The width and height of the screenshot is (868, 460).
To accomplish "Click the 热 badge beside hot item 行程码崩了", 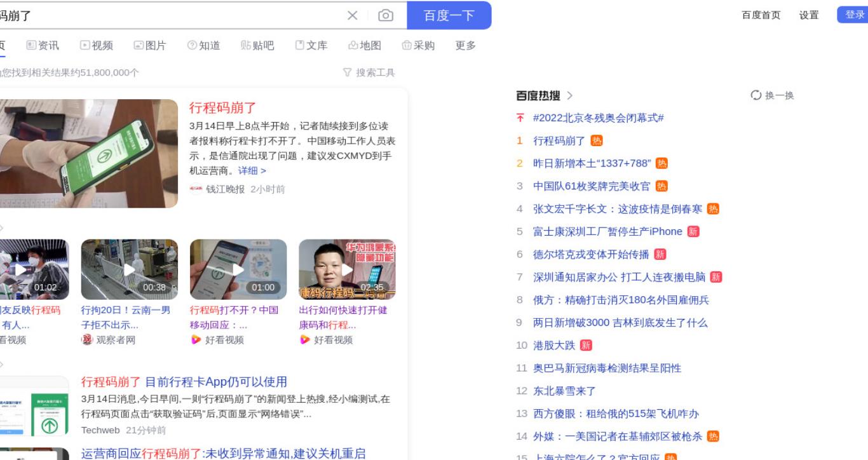I will 597,141.
